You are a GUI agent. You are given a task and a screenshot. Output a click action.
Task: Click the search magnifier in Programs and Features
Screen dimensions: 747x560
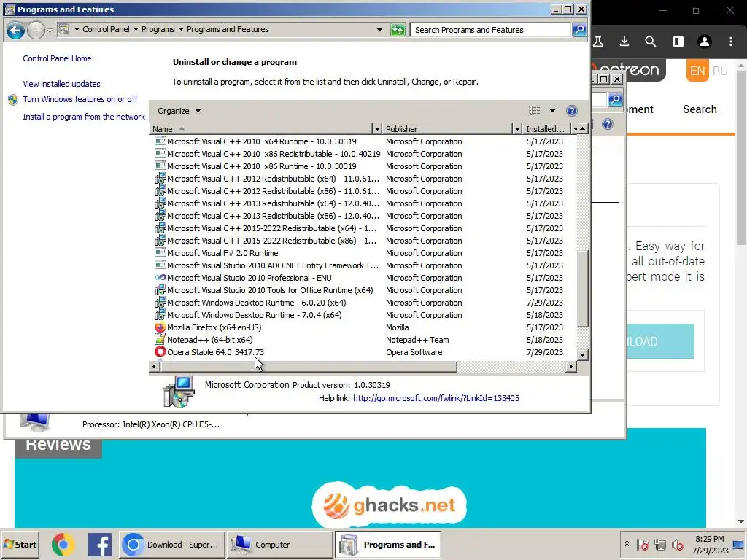click(x=578, y=30)
